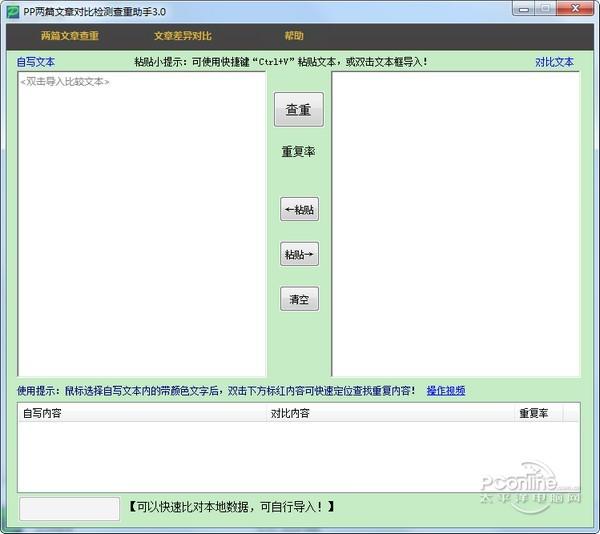This screenshot has height=534, width=600.
Task: Open the 操作视频 link
Action: click(446, 391)
